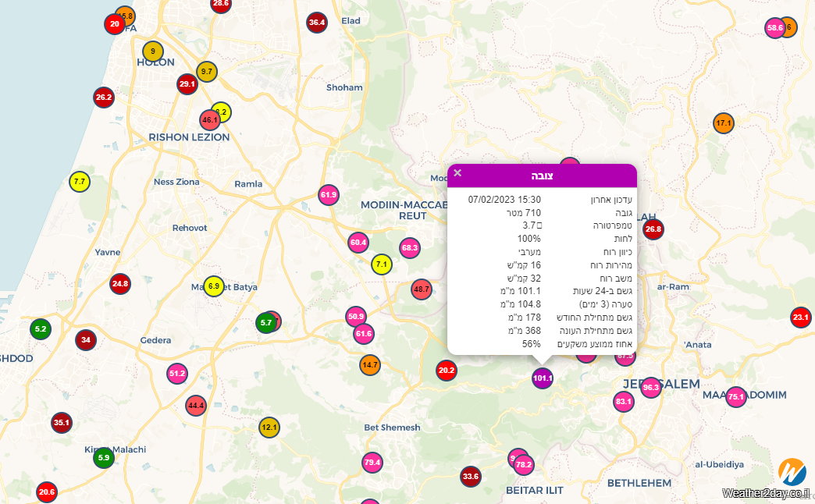Screen dimensions: 815x504
Task: Click the orange 14.7 station marker
Action: (x=370, y=364)
